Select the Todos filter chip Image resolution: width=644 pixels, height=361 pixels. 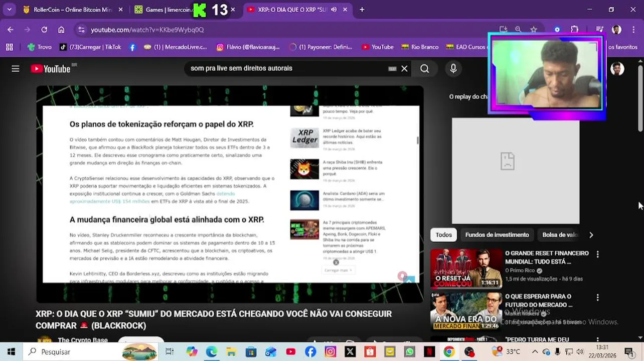(x=443, y=235)
